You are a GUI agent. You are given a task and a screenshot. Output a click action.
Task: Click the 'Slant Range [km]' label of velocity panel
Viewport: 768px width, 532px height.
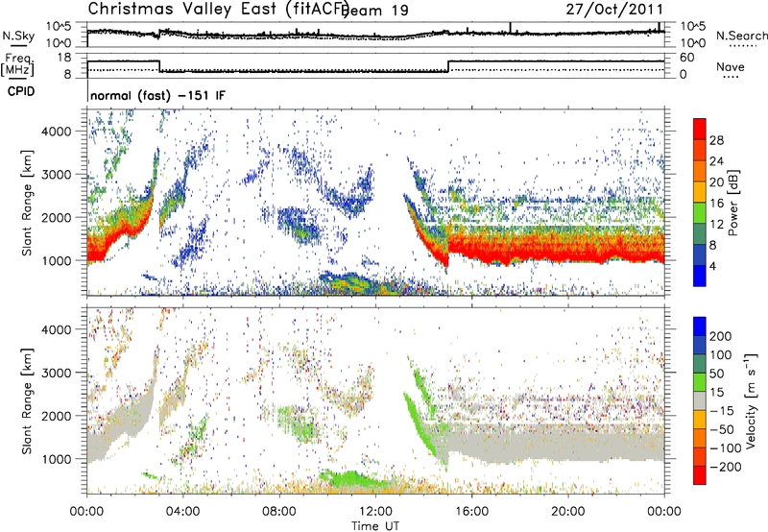point(27,400)
